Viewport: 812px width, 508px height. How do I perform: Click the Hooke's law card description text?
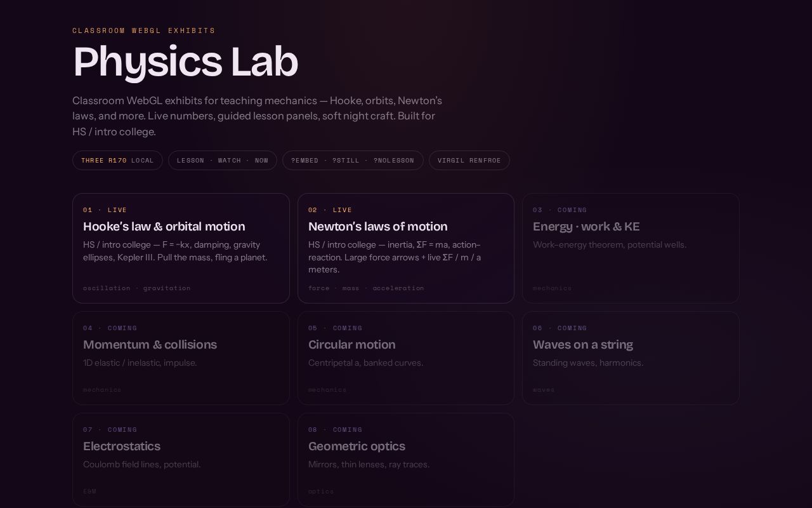[175, 251]
